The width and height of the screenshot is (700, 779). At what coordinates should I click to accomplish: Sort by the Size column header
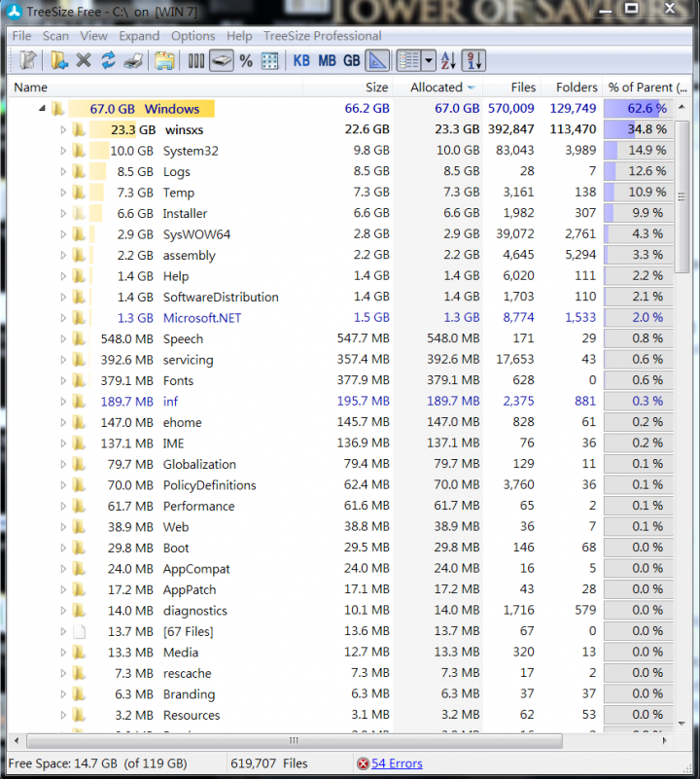pyautogui.click(x=348, y=88)
